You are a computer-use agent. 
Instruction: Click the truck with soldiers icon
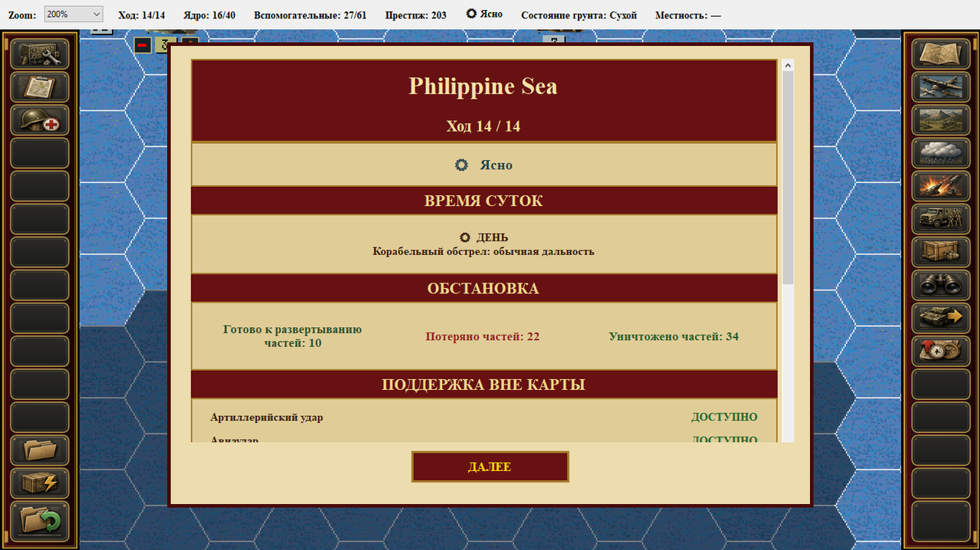940,219
